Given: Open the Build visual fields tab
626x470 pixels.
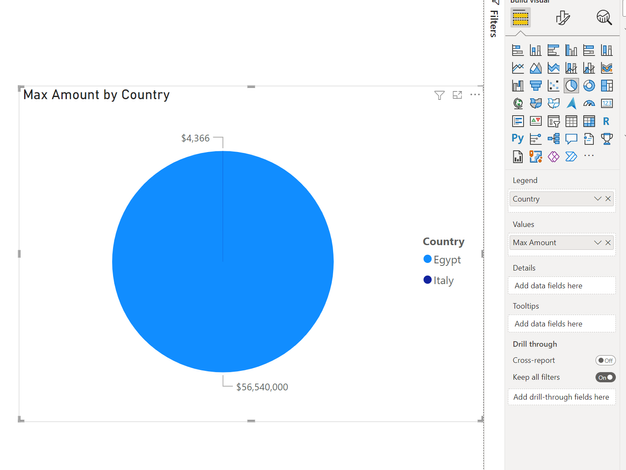Looking at the screenshot, I should tap(520, 18).
